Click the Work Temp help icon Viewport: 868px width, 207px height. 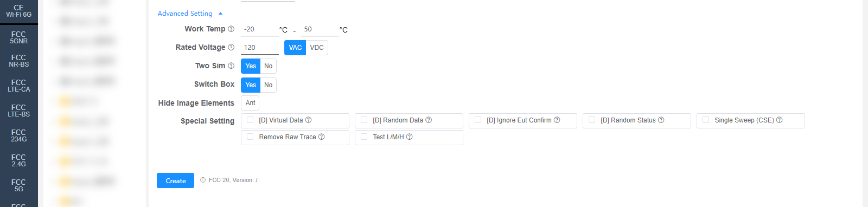click(231, 29)
